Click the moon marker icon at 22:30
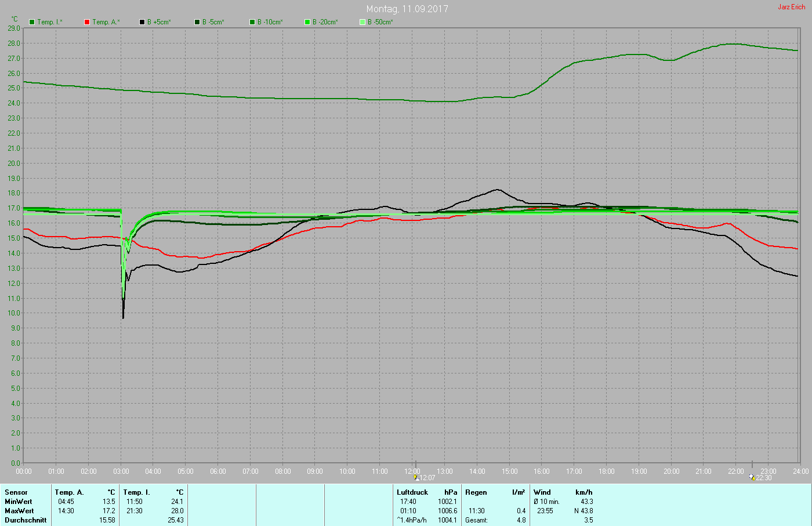The image size is (812, 526). [x=752, y=478]
